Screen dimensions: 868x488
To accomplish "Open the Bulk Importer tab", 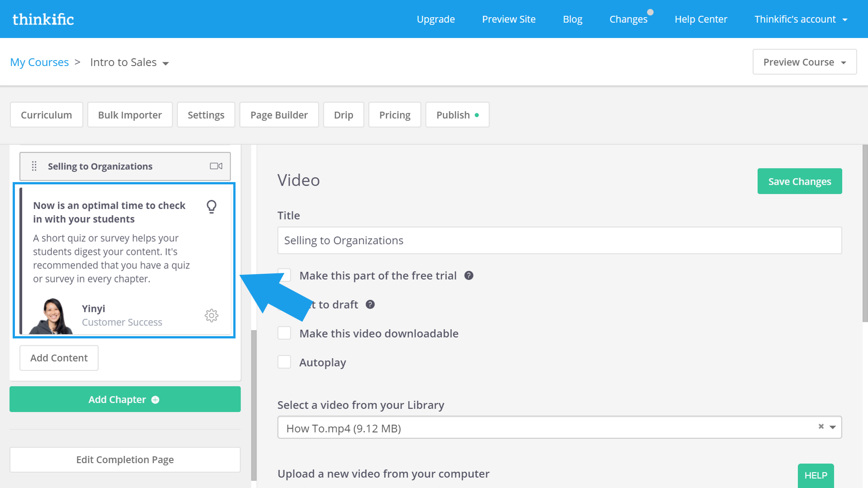I will click(130, 115).
